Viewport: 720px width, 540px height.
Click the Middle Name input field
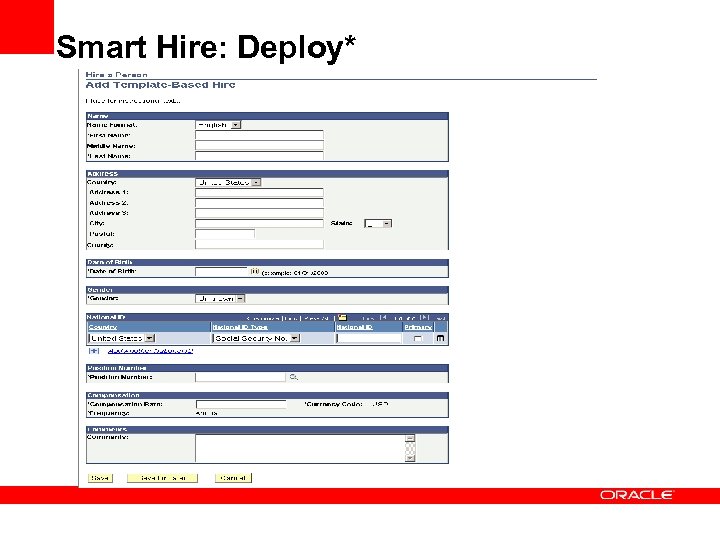point(259,146)
